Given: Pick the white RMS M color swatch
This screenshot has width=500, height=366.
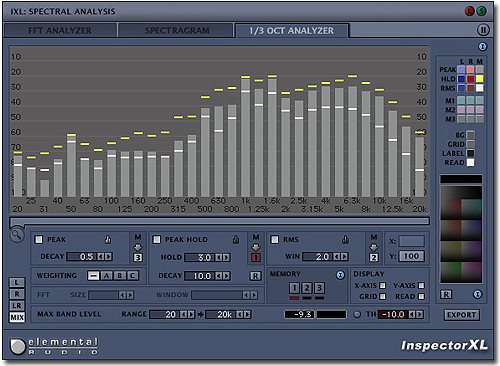Looking at the screenshot, I should click(x=479, y=88).
